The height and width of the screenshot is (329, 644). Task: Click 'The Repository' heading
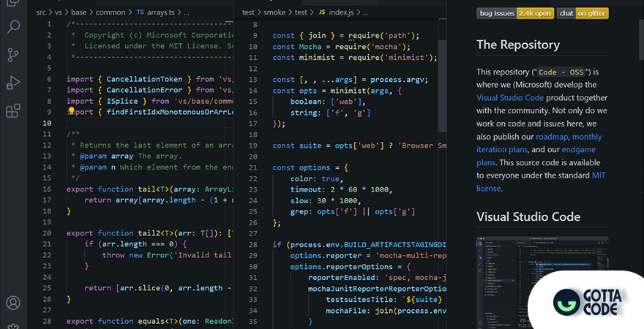click(518, 45)
